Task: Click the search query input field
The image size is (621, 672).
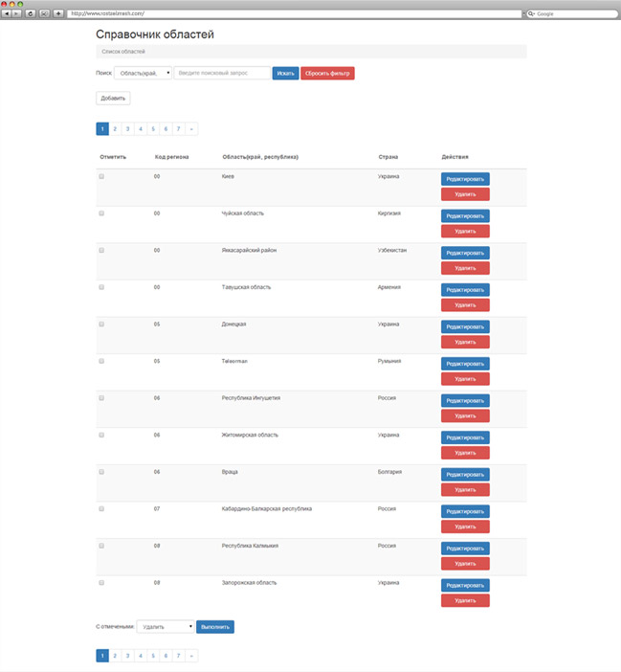Action: tap(222, 74)
